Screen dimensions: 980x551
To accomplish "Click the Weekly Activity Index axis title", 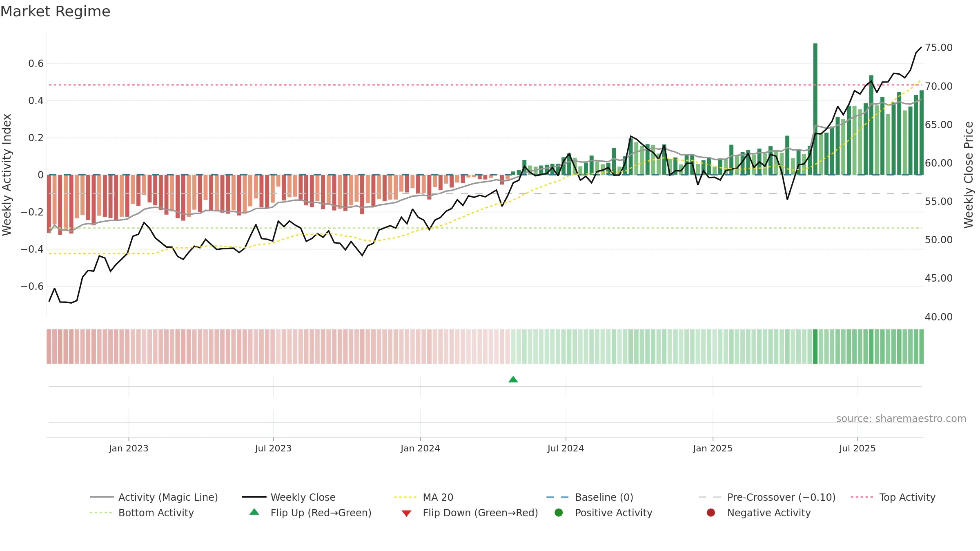I will click(7, 175).
